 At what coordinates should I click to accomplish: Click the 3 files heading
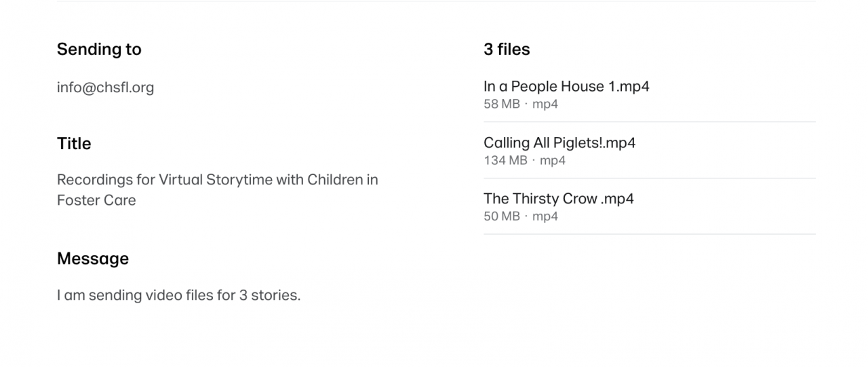click(507, 50)
